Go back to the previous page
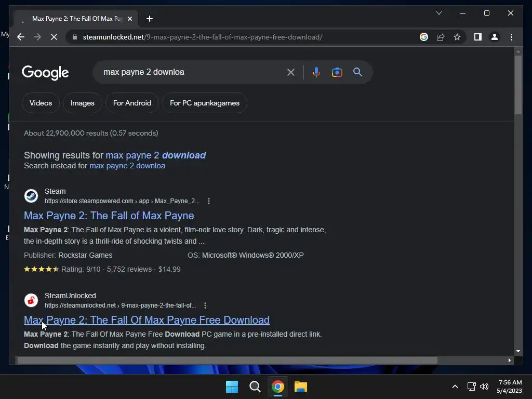The image size is (532, 399). point(21,37)
